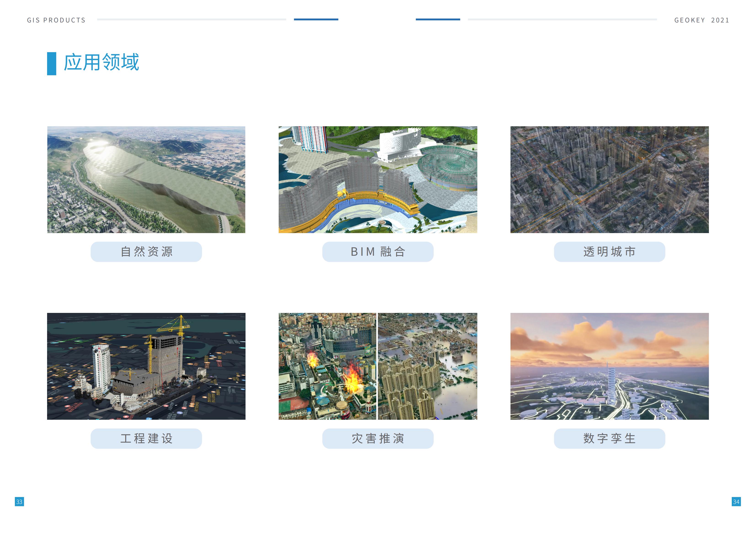The width and height of the screenshot is (756, 535).
Task: Click page number 34 badge
Action: point(736,502)
